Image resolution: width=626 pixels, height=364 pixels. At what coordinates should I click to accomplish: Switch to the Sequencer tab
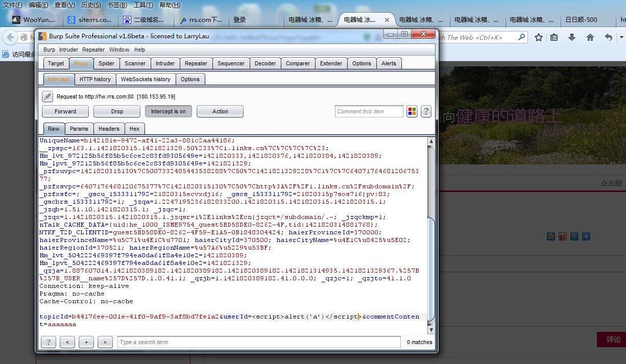pyautogui.click(x=231, y=63)
